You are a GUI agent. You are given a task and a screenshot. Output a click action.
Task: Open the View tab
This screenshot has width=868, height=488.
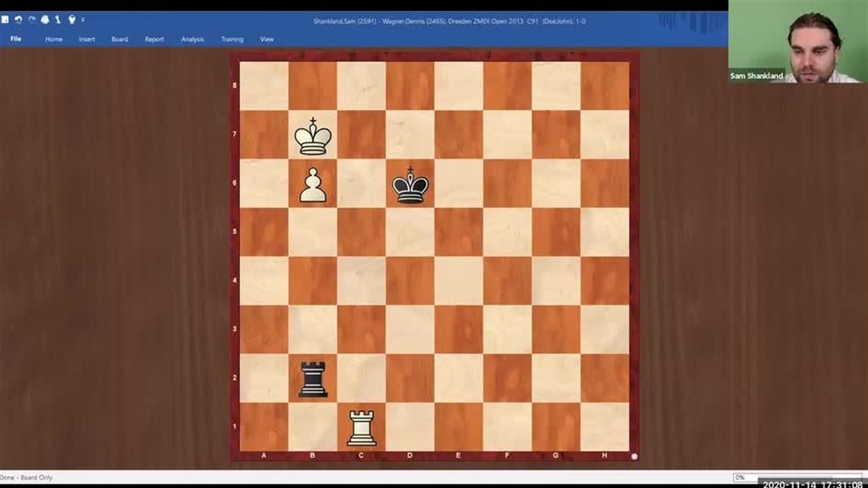267,39
